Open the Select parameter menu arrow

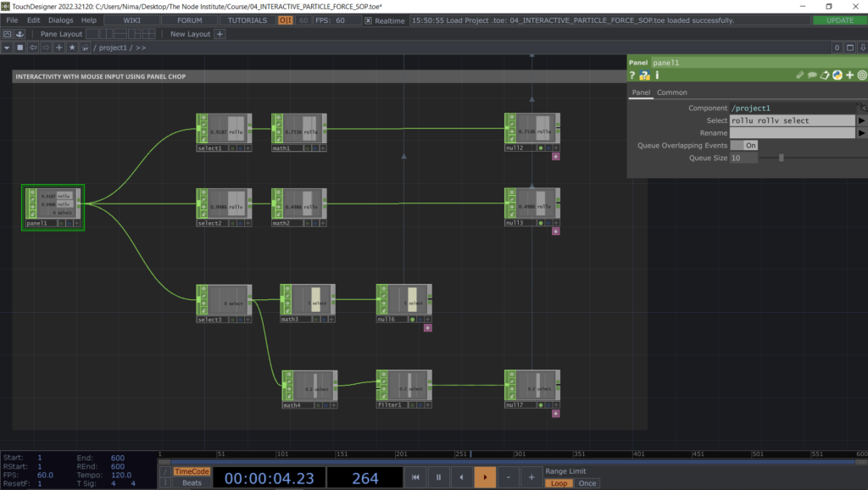861,120
